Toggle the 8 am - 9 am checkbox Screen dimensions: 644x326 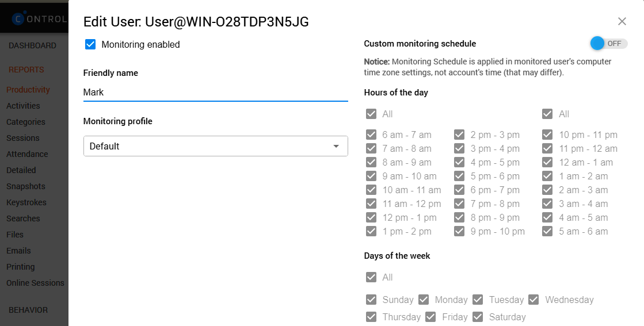371,162
